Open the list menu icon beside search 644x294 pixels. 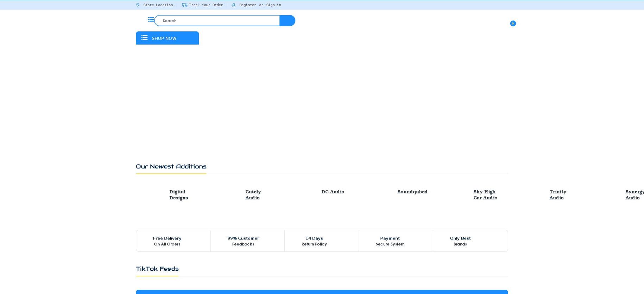tap(151, 19)
